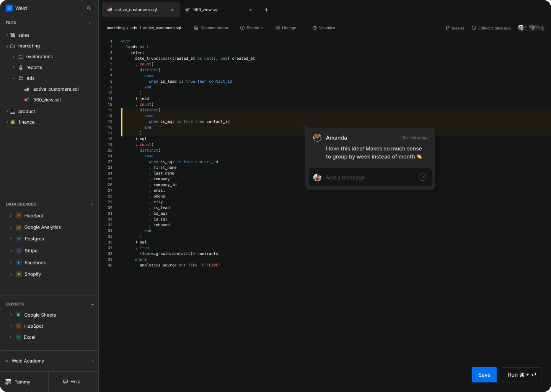Add a new file with Files plus icon
551x392 pixels.
[x=90, y=23]
